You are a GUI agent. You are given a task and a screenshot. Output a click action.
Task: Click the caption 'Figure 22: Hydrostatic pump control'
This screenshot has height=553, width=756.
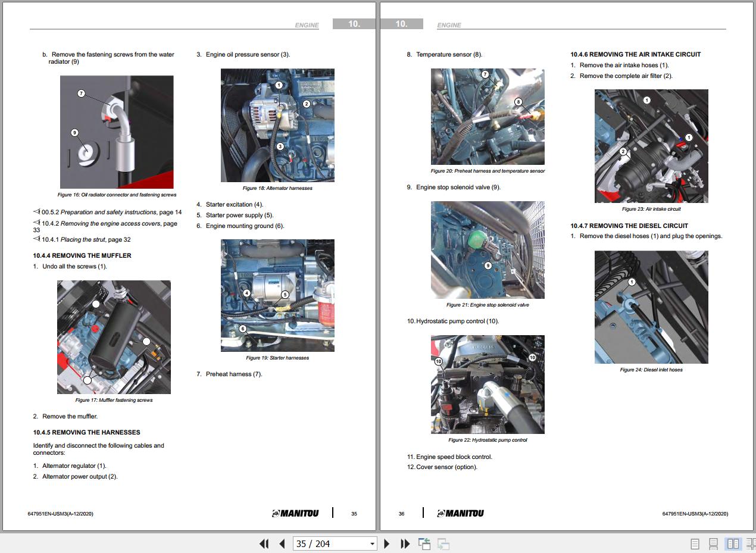(x=488, y=440)
